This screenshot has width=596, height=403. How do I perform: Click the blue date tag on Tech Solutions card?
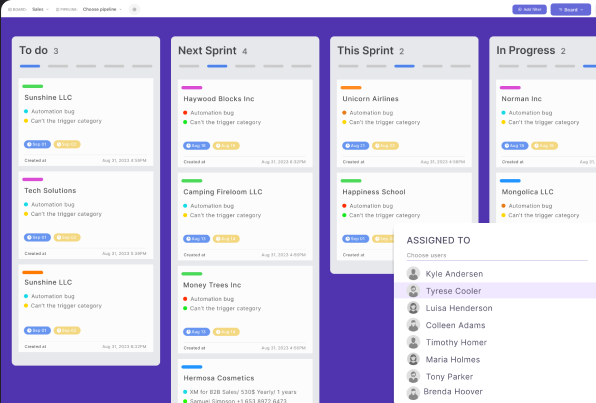pyautogui.click(x=37, y=237)
